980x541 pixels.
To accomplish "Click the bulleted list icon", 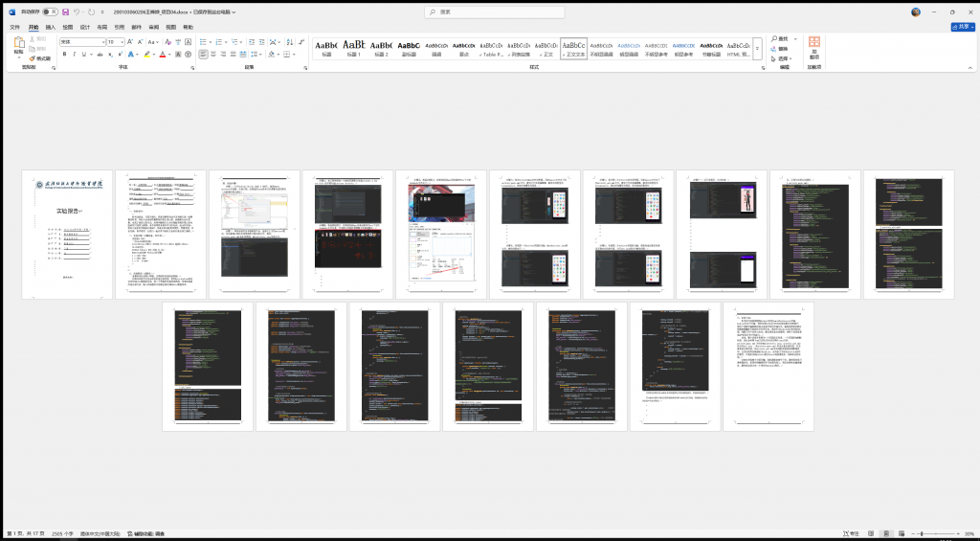I will pos(205,42).
